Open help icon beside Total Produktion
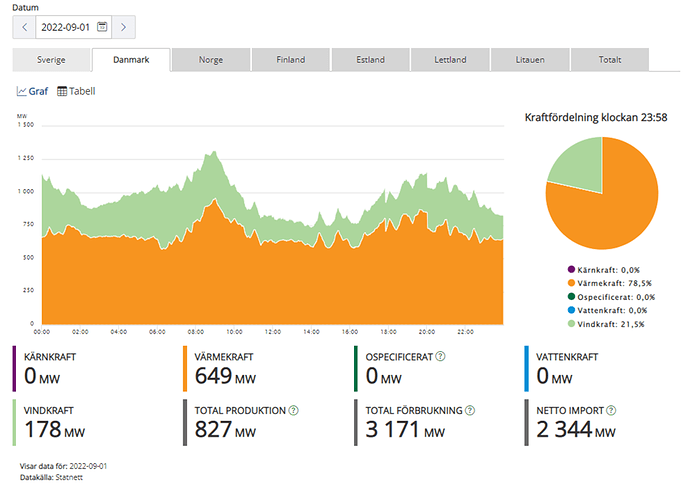This screenshot has height=489, width=690. 292,410
